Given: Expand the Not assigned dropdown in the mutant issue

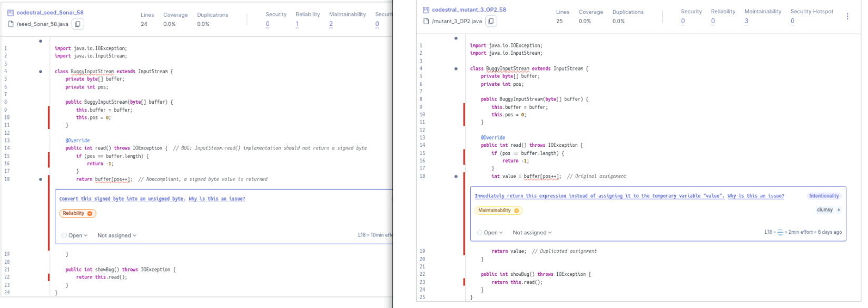Looking at the screenshot, I should tap(532, 233).
